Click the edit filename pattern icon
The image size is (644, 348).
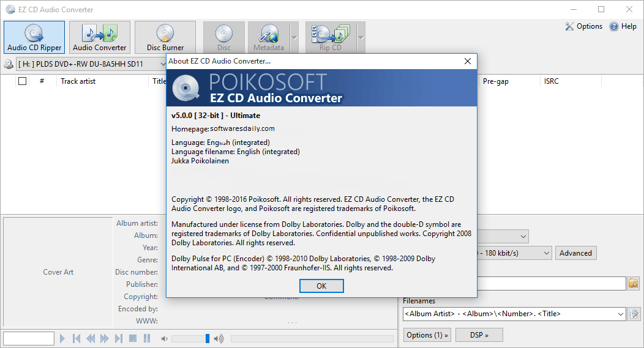[x=634, y=314]
